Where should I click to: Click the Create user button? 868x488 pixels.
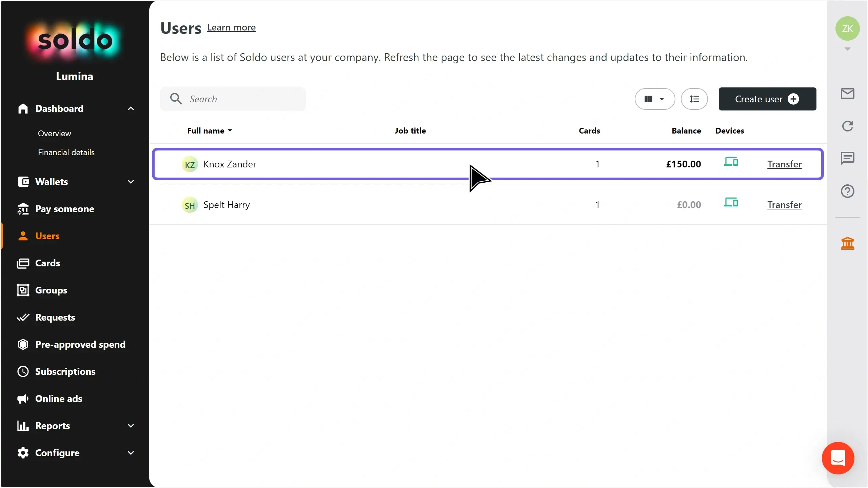[x=767, y=99]
